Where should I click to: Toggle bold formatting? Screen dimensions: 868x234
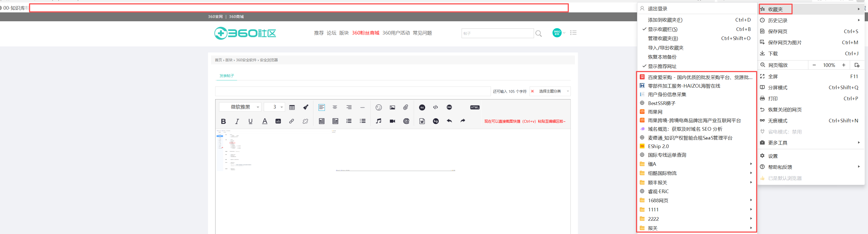223,121
